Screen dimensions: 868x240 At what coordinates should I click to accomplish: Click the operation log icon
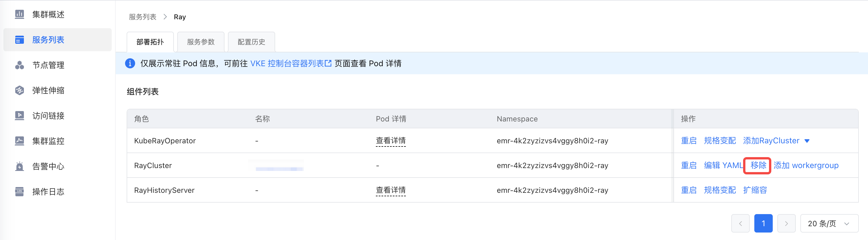(x=20, y=191)
